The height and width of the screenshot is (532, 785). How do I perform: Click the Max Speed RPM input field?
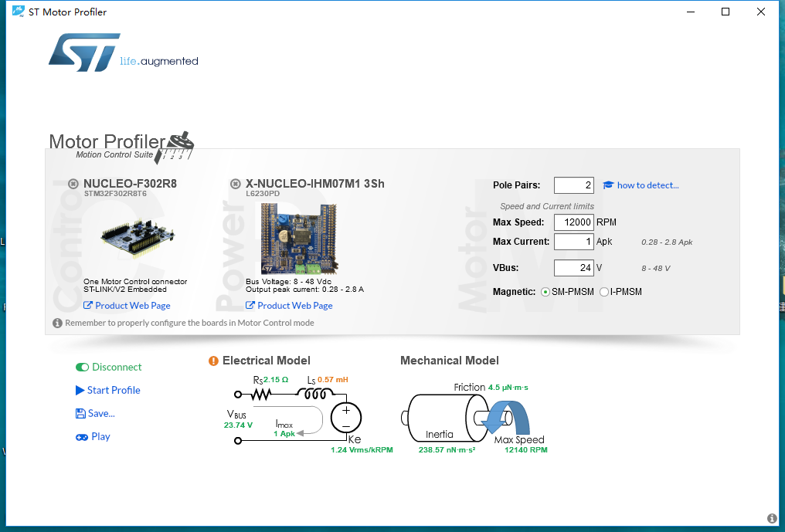(573, 222)
